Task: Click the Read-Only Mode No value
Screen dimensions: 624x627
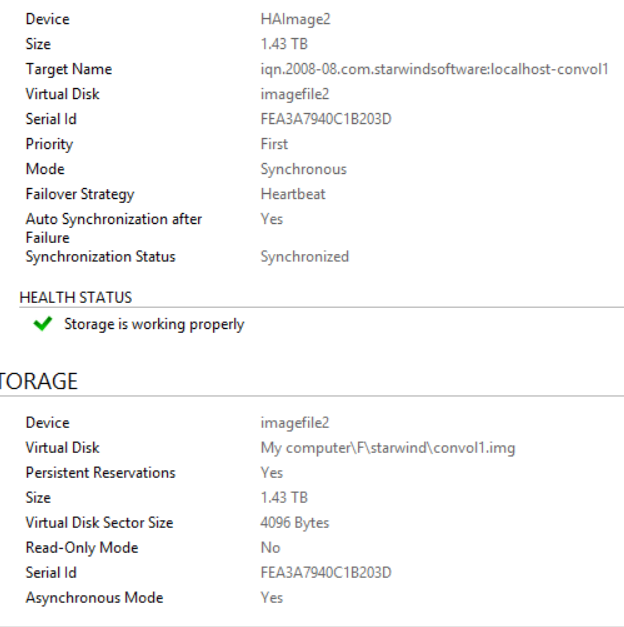Action: coord(270,548)
